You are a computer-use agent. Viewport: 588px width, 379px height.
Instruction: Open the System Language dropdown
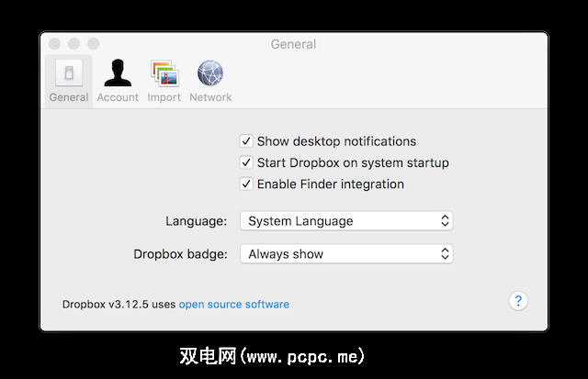[346, 221]
